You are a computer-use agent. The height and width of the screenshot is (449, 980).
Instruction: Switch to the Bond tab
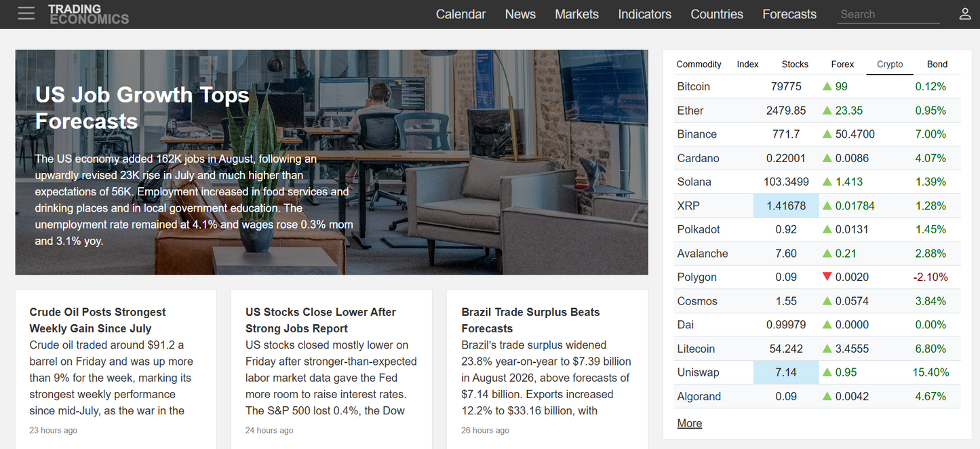pos(937,64)
